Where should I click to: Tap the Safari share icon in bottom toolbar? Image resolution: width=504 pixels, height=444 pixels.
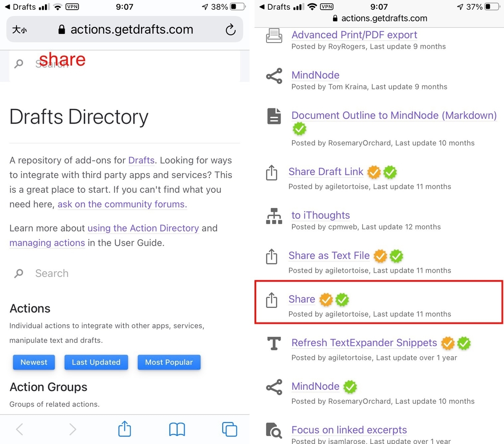(x=125, y=429)
